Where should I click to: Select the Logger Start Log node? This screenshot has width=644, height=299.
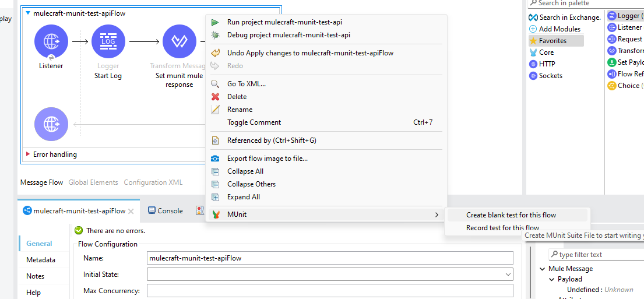108,41
